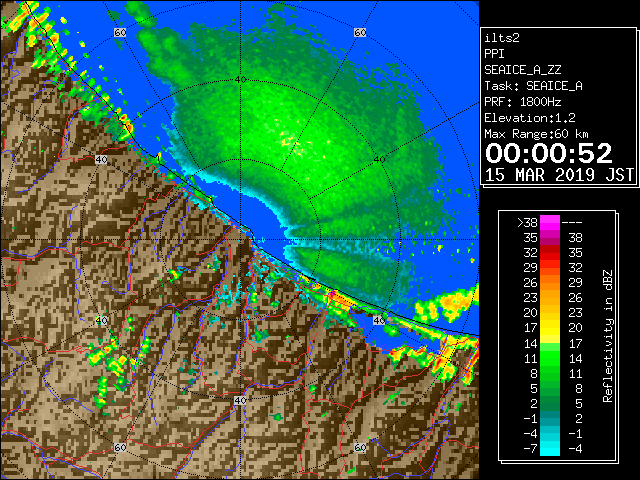Screen dimensions: 640x480
Task: Select the yellow band of the reflectivity scale
Action: 550,329
